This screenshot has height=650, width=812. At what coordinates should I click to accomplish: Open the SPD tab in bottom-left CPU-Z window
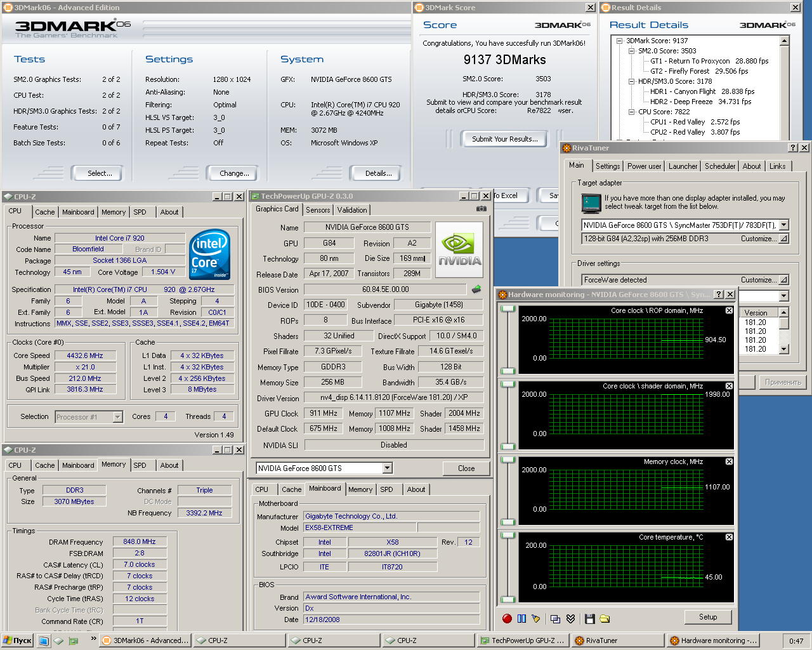coord(140,465)
